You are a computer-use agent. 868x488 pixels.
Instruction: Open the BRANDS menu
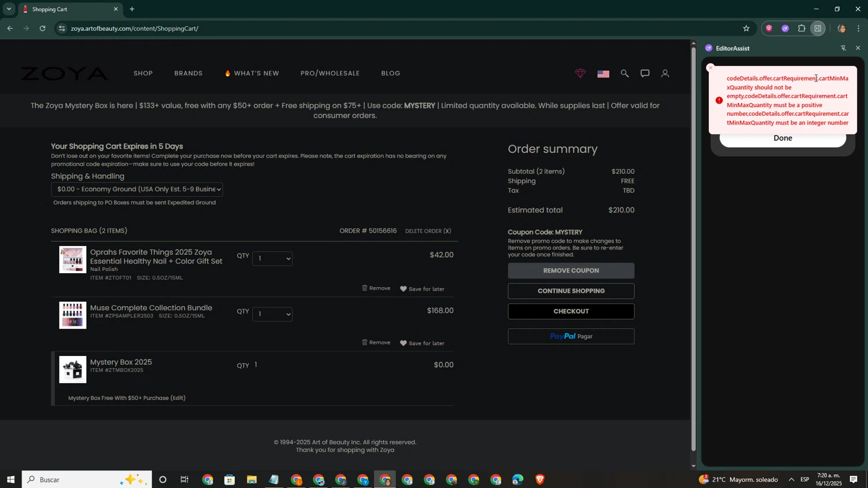[188, 74]
